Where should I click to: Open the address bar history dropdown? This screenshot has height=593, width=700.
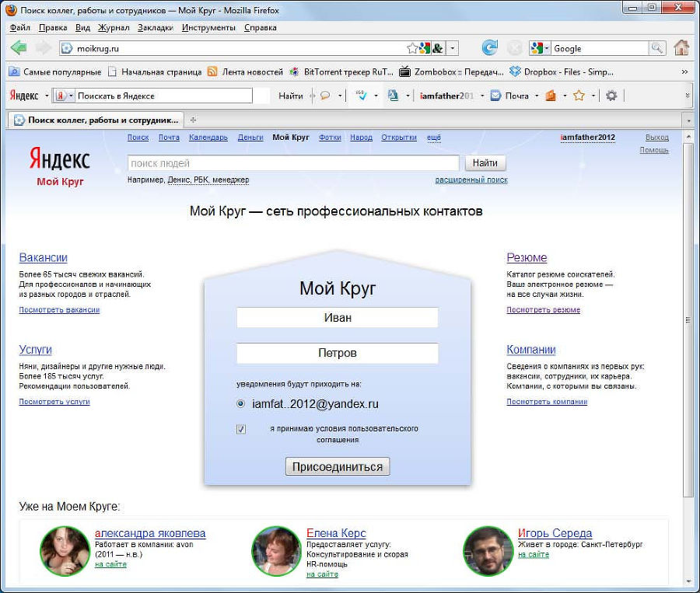click(x=453, y=48)
